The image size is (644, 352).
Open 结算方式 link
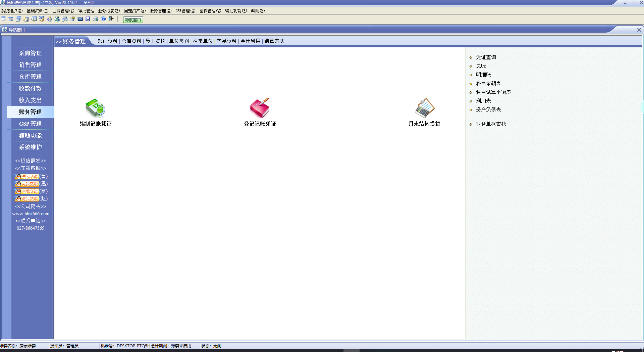click(x=274, y=41)
